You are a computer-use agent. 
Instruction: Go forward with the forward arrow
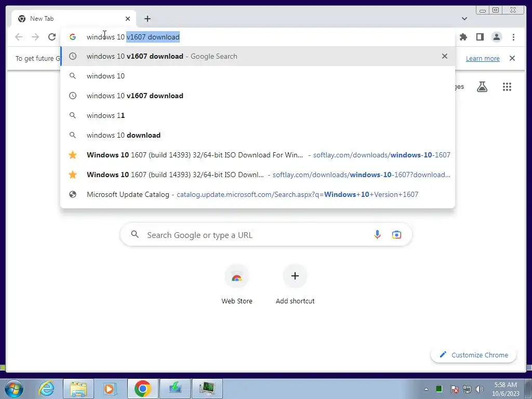coord(35,37)
